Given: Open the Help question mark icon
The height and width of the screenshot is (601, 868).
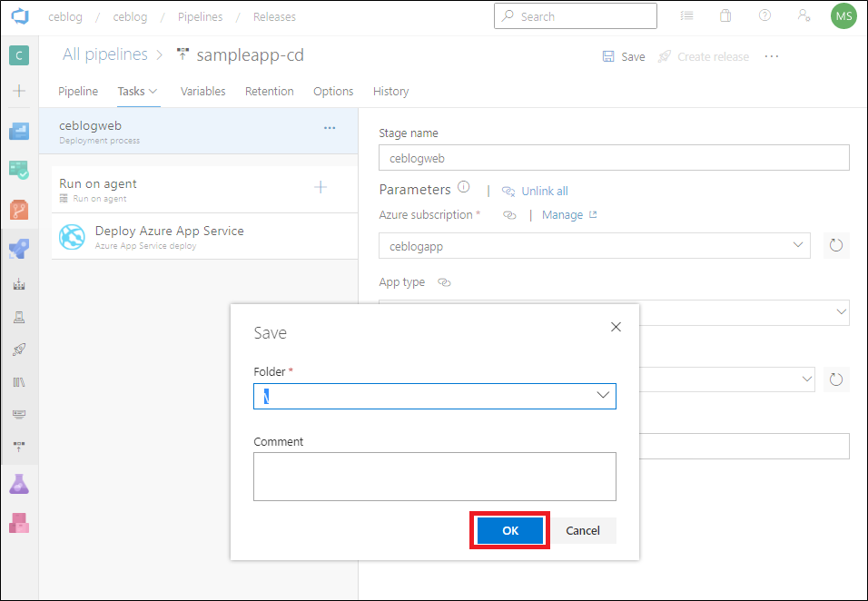Looking at the screenshot, I should pyautogui.click(x=764, y=16).
